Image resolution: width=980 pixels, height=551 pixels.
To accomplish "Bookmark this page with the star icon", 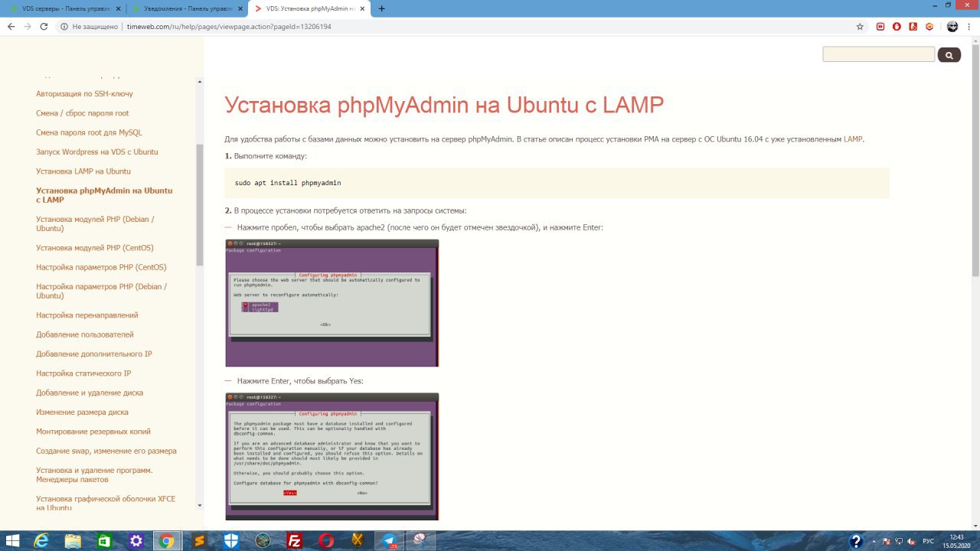I will (860, 26).
